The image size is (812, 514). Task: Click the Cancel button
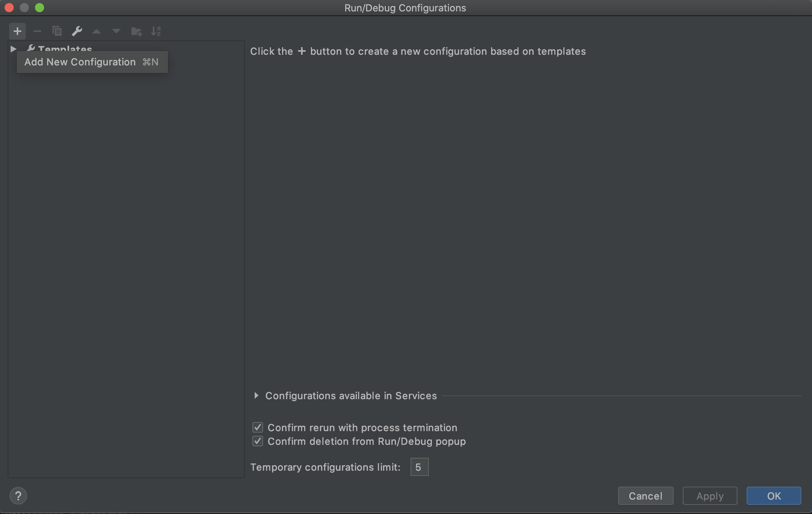pos(645,496)
